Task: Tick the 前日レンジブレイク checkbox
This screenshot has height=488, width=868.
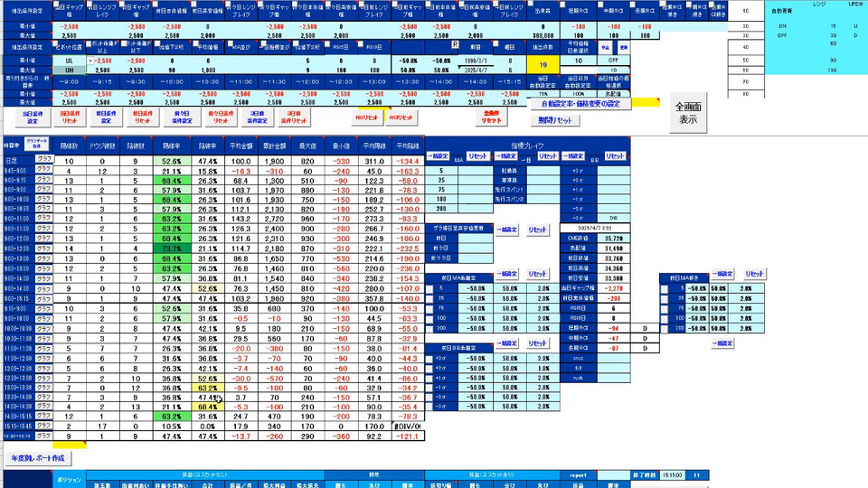Action: (90, 5)
